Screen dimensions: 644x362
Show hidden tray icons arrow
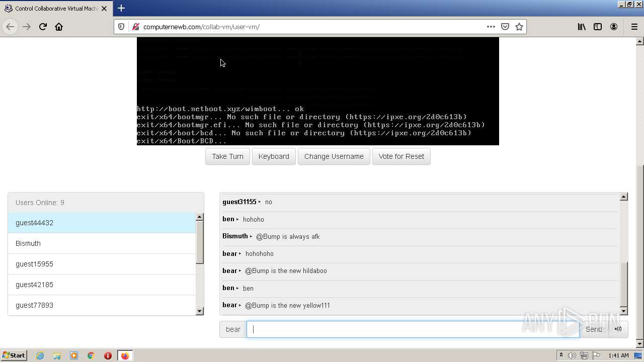pos(561,355)
